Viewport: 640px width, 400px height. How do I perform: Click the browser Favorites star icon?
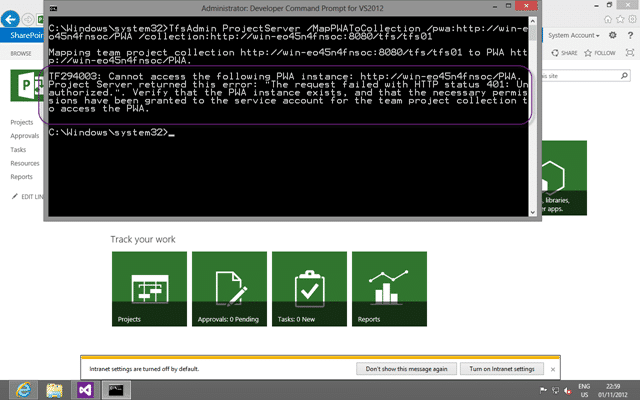point(620,19)
